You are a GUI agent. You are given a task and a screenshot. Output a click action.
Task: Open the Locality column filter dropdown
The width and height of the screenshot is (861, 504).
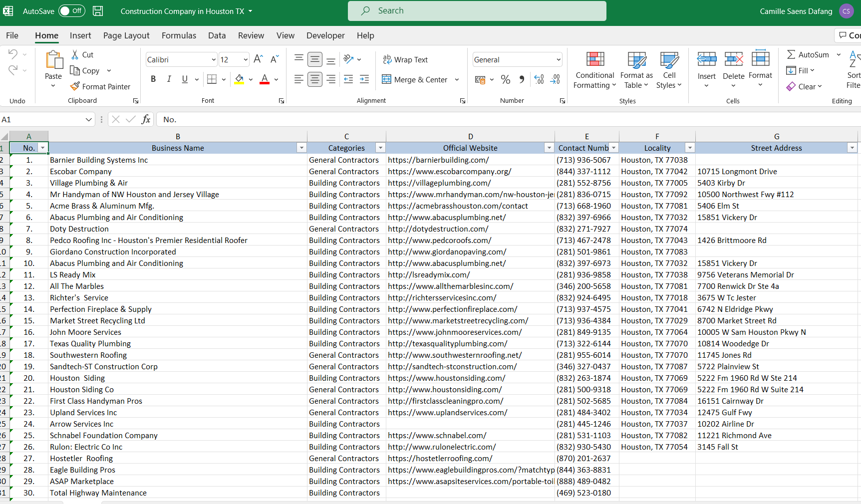point(690,148)
